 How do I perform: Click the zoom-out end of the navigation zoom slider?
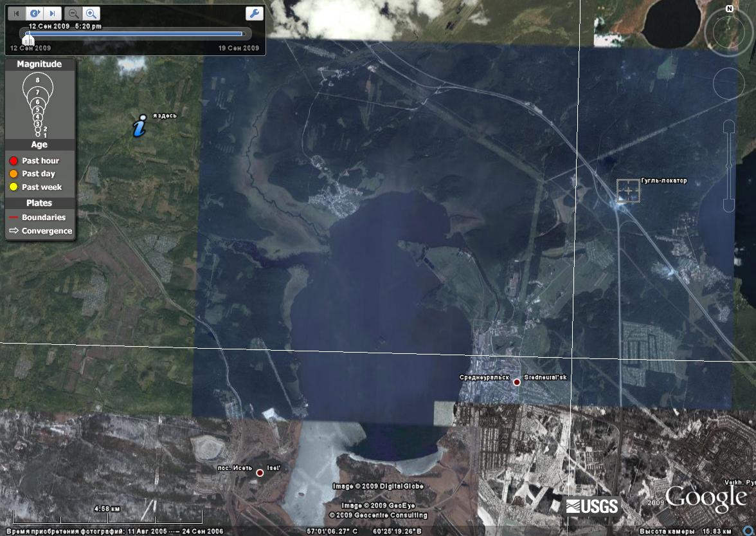[x=729, y=206]
